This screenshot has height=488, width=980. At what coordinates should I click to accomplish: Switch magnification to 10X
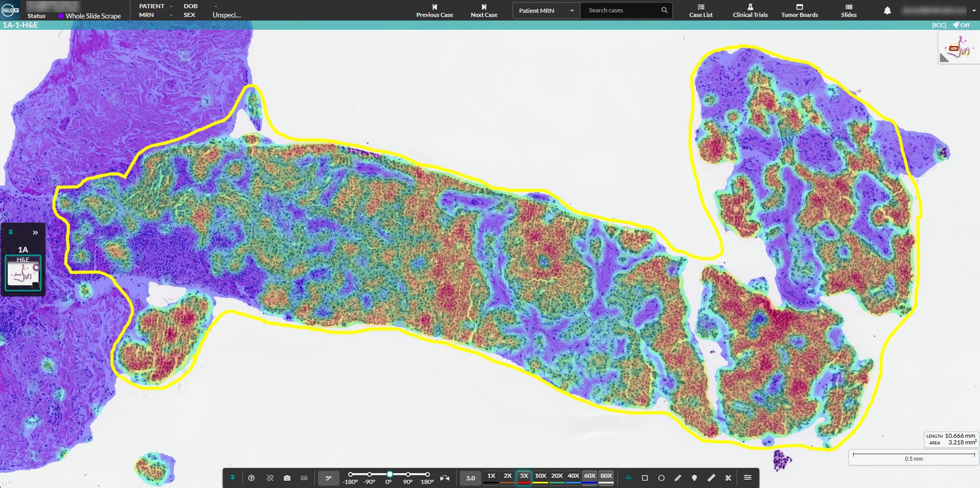[x=540, y=477]
